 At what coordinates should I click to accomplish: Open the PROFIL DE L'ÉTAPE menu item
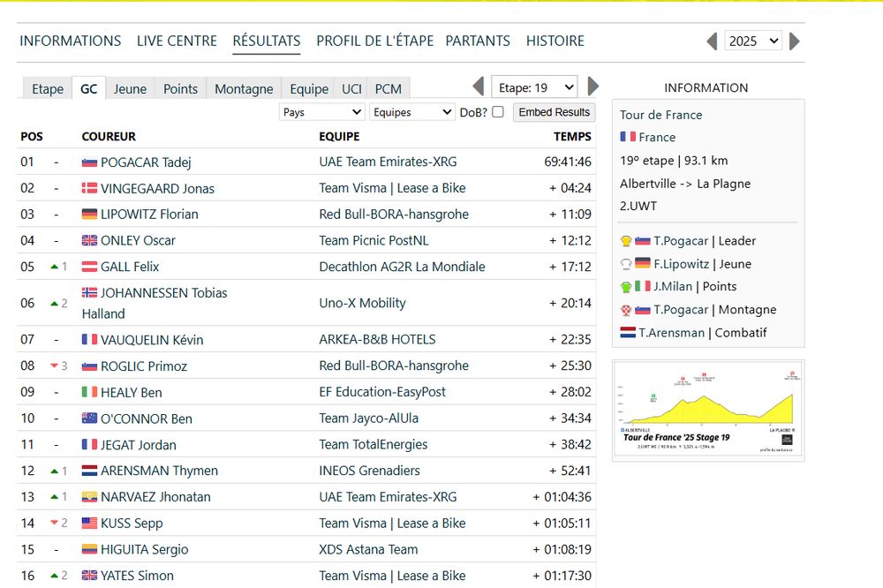pos(375,41)
